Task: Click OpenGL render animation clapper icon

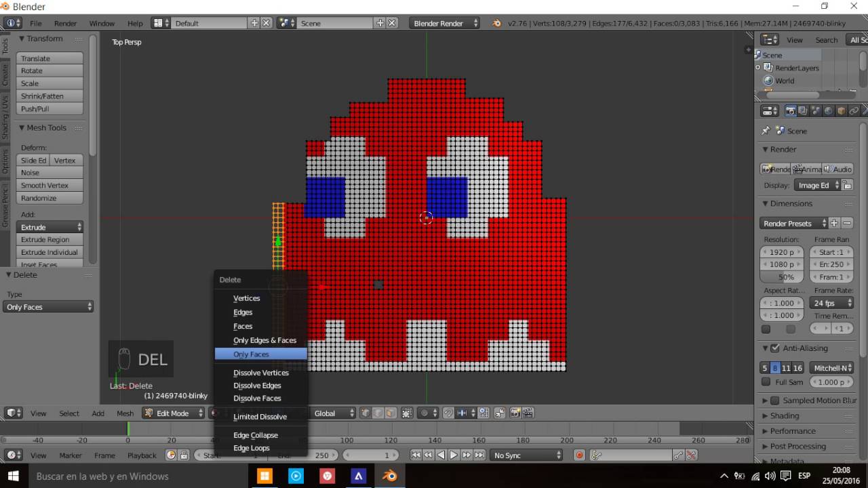Action: point(528,413)
